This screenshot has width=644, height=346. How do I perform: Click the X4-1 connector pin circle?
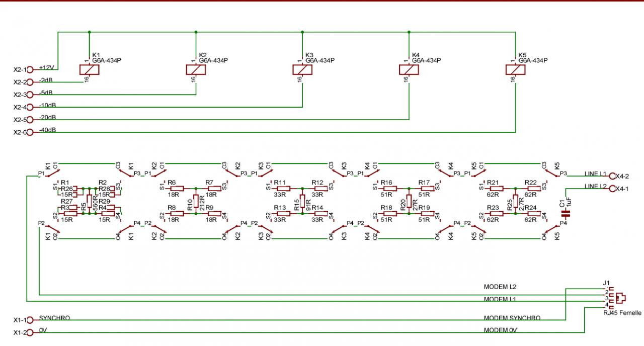point(612,189)
